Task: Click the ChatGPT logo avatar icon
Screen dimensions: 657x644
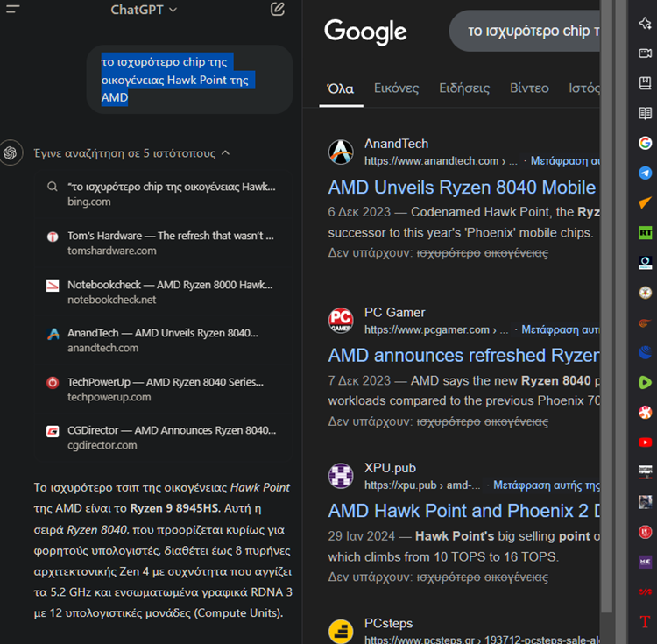Action: (11, 152)
